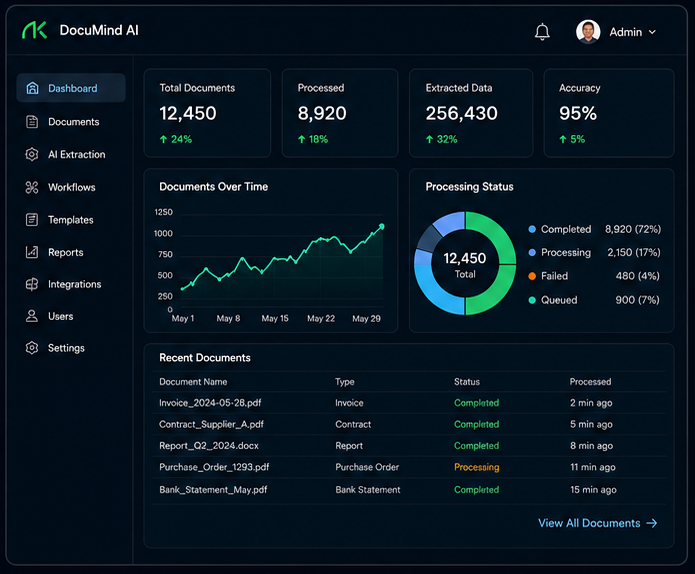Open the Documents menu item
695x574 pixels.
coord(71,121)
